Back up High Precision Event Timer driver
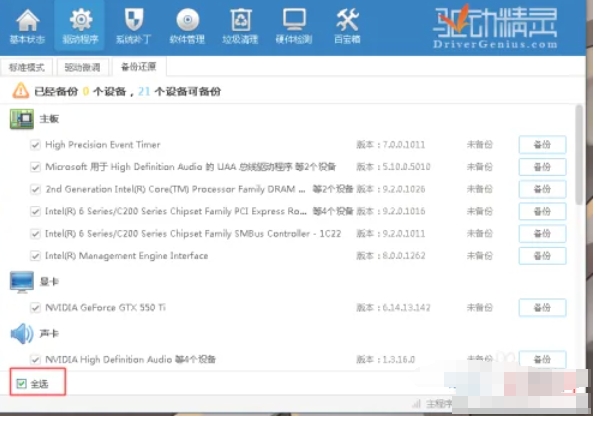595x423 pixels. 543,145
